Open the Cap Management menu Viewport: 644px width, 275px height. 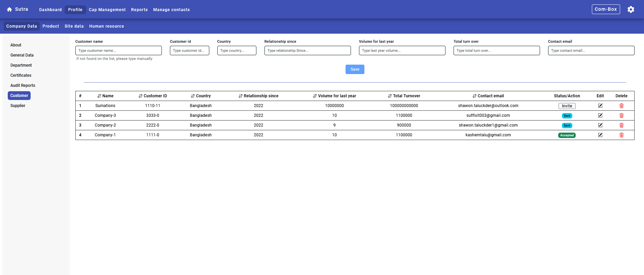point(107,10)
